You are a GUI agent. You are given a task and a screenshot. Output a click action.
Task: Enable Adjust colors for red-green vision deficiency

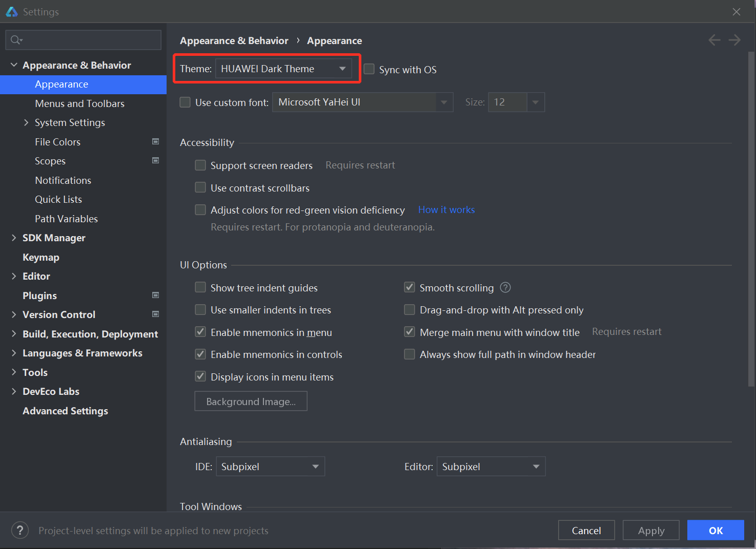(200, 210)
